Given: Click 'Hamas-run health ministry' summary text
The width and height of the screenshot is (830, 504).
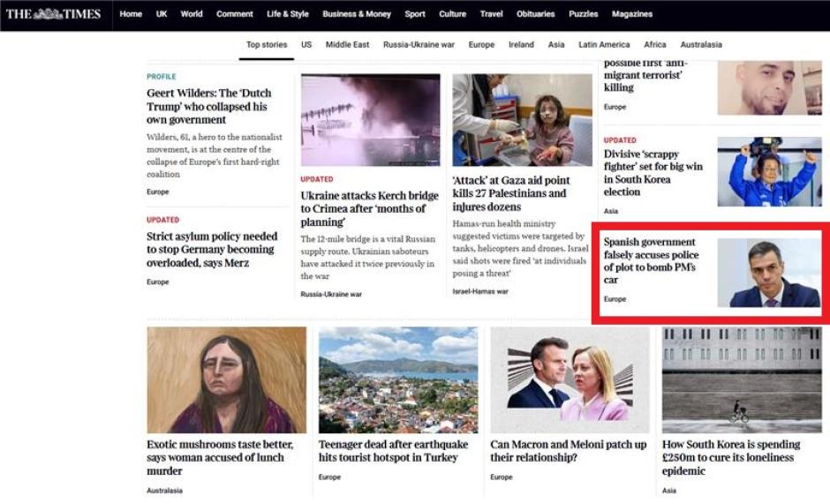Looking at the screenshot, I should coord(520,249).
